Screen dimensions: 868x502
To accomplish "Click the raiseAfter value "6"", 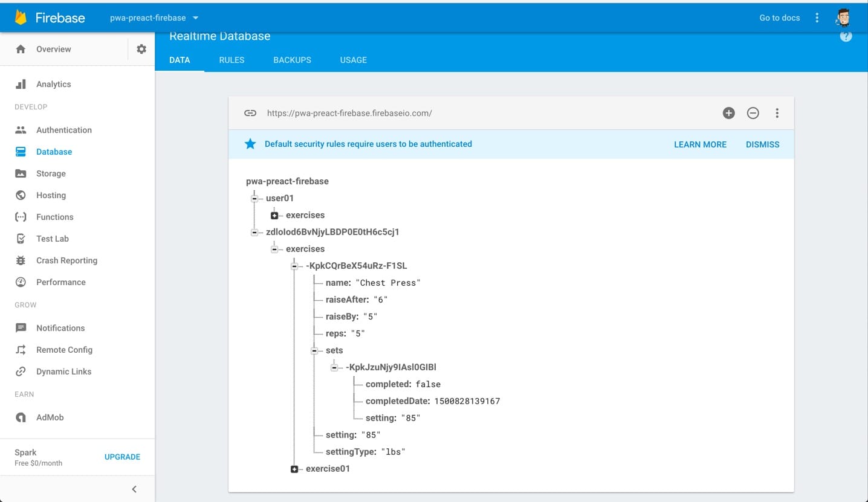I will click(x=380, y=300).
